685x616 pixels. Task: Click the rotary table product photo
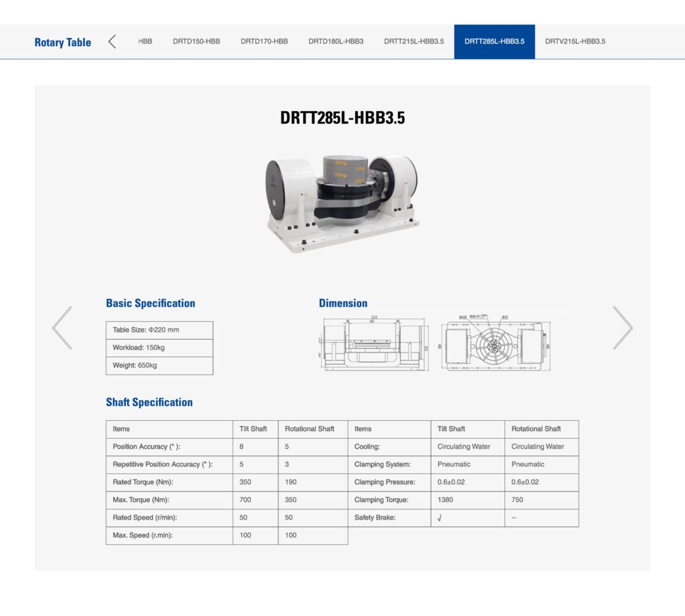[342, 201]
